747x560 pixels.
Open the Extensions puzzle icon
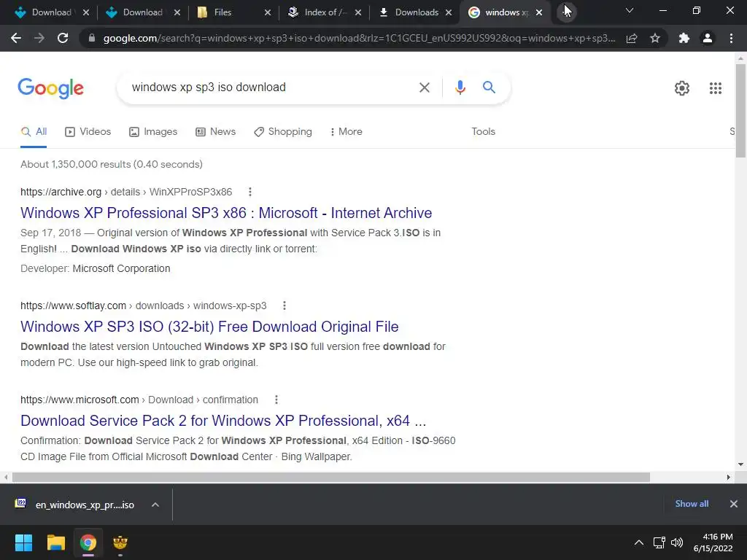coord(684,38)
